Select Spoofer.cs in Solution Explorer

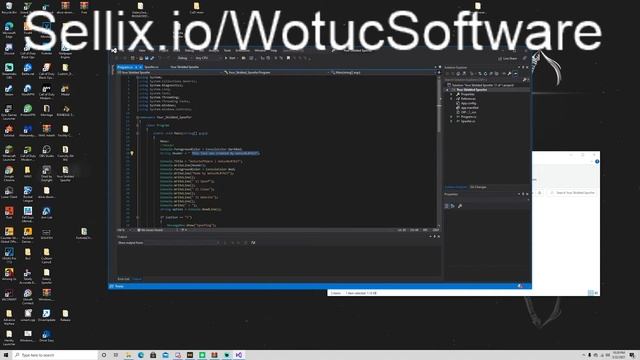pyautogui.click(x=467, y=121)
